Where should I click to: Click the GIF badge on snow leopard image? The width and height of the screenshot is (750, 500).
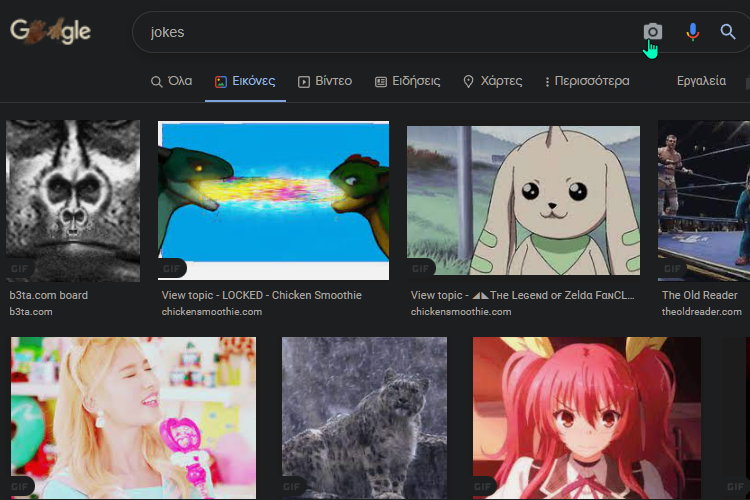pos(292,487)
